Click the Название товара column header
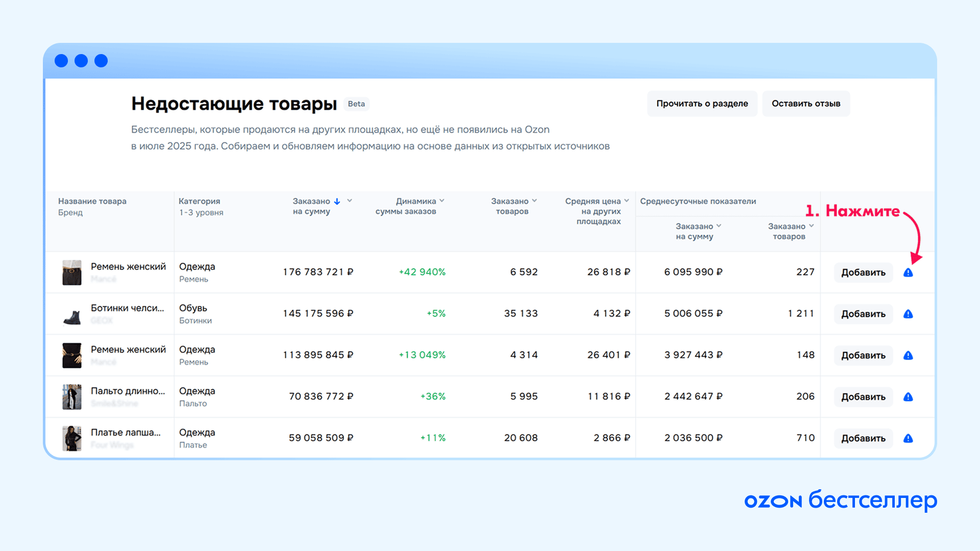 pos(92,201)
